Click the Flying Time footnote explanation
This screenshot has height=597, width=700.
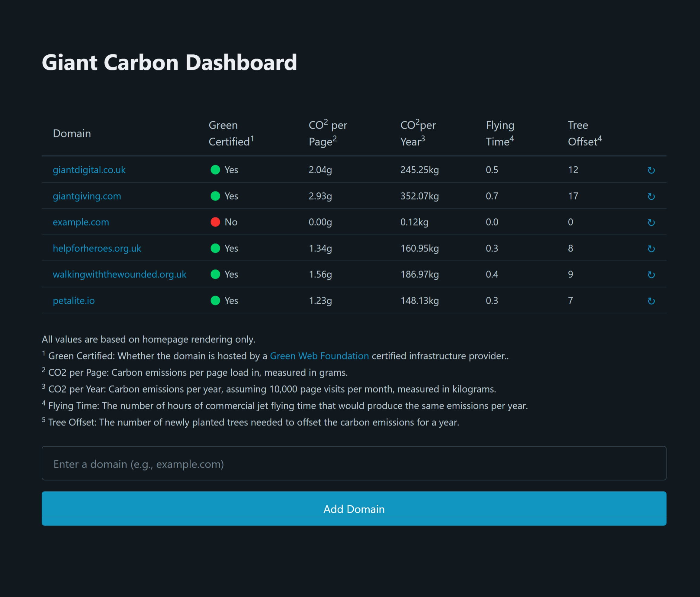[x=285, y=406]
